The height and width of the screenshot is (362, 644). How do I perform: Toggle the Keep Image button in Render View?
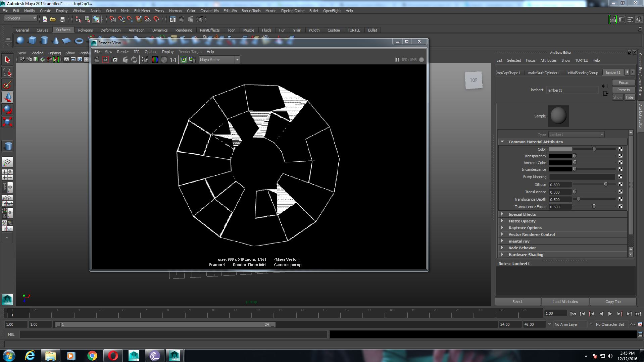[x=183, y=59]
